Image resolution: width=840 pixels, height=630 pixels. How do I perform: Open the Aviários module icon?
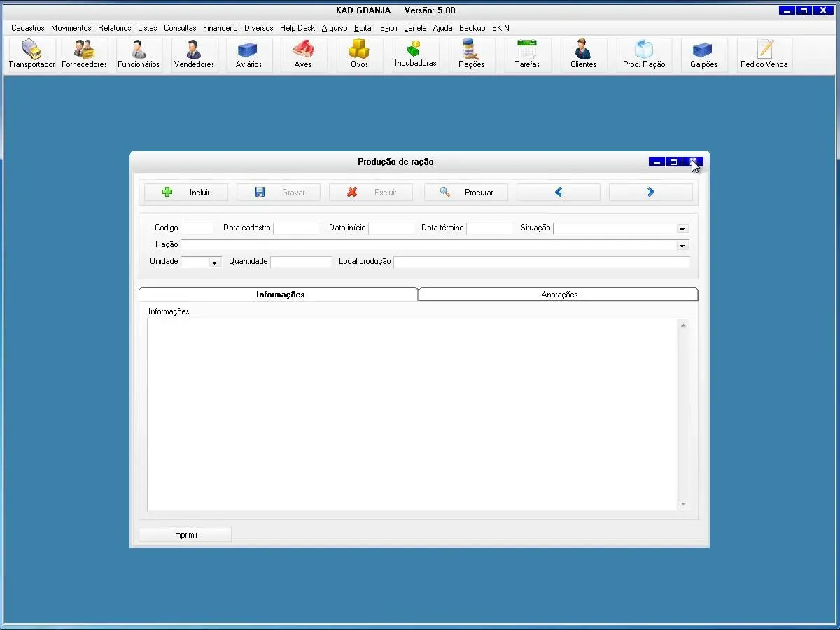pos(248,55)
